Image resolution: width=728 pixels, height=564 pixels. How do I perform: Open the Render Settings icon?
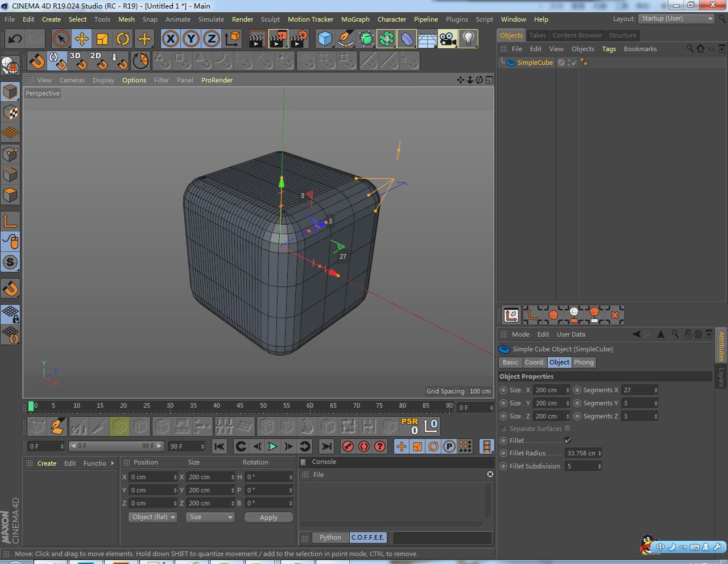click(300, 39)
